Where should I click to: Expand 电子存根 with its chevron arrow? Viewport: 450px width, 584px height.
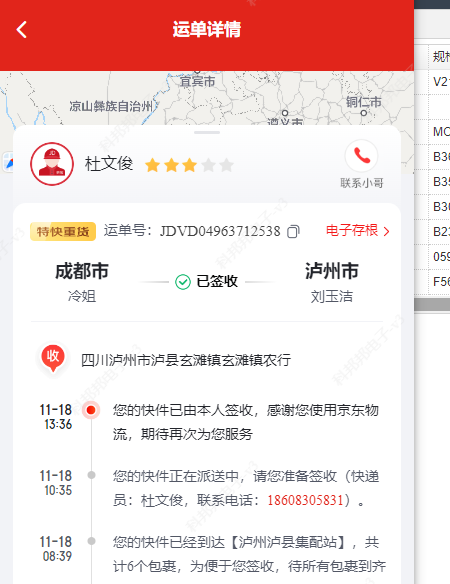click(386, 232)
